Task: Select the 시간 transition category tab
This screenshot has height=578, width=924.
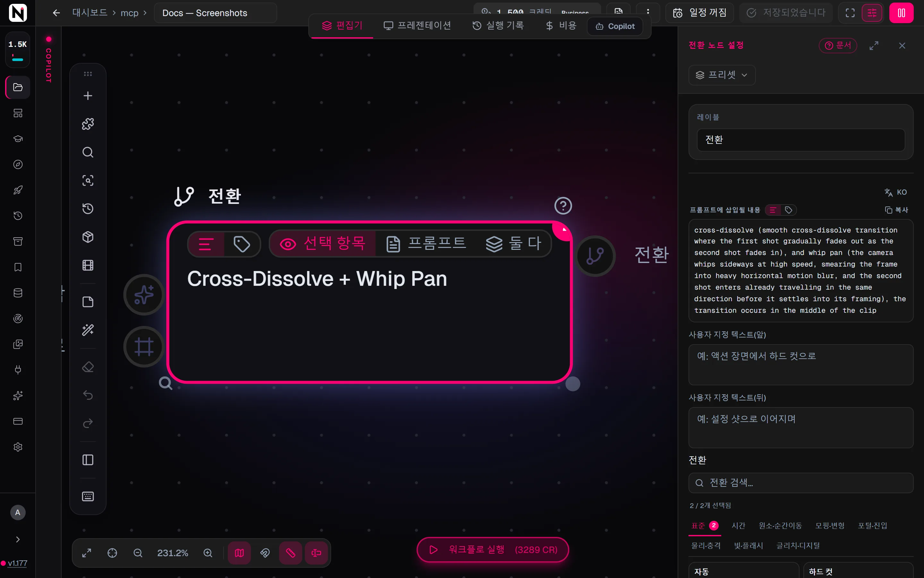Action: pos(738,526)
